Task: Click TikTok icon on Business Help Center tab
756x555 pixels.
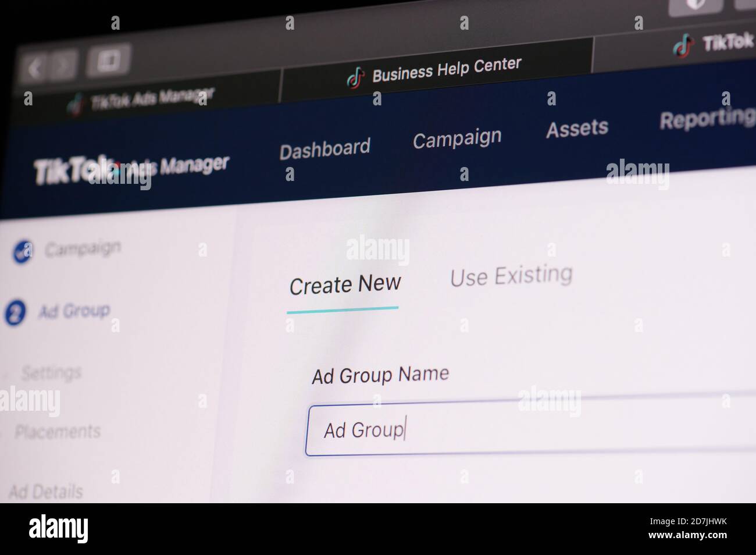Action: [355, 77]
